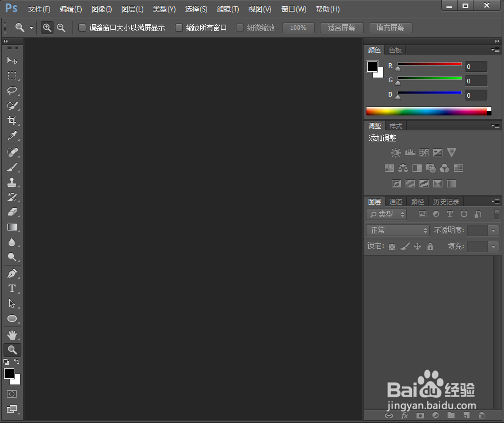Screen dimensions: 504x423
Task: Select the Horizontal Type tool
Action: pyautogui.click(x=12, y=289)
